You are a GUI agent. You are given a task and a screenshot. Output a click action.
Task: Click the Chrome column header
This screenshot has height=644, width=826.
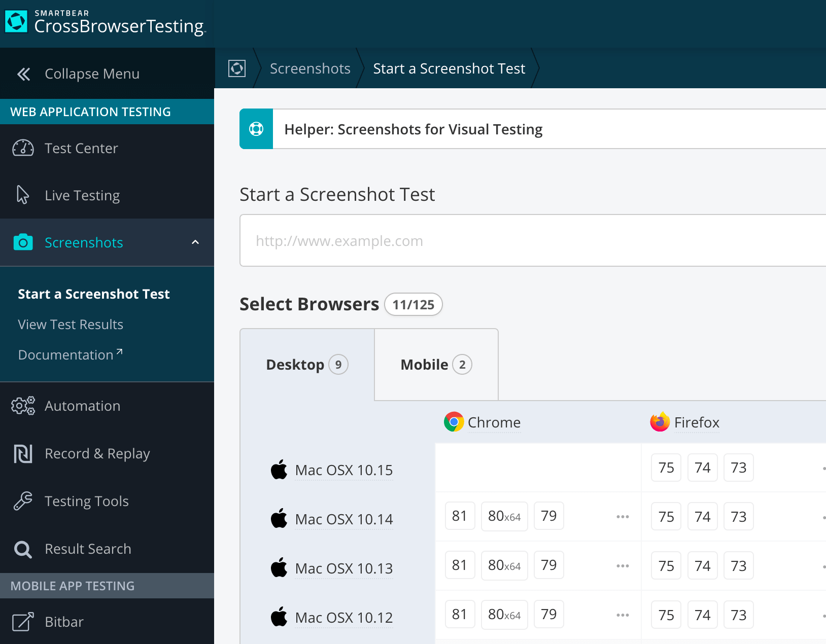click(494, 422)
